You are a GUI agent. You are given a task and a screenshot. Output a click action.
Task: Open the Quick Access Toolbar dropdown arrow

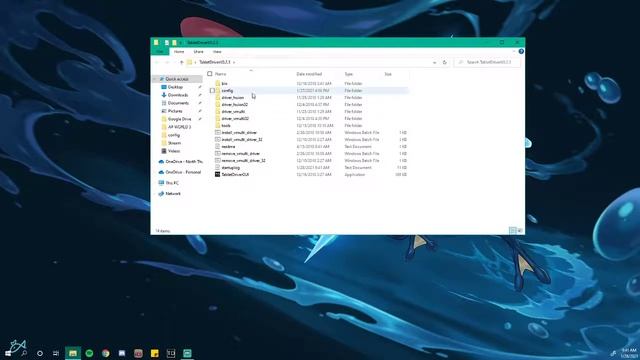coord(181,42)
